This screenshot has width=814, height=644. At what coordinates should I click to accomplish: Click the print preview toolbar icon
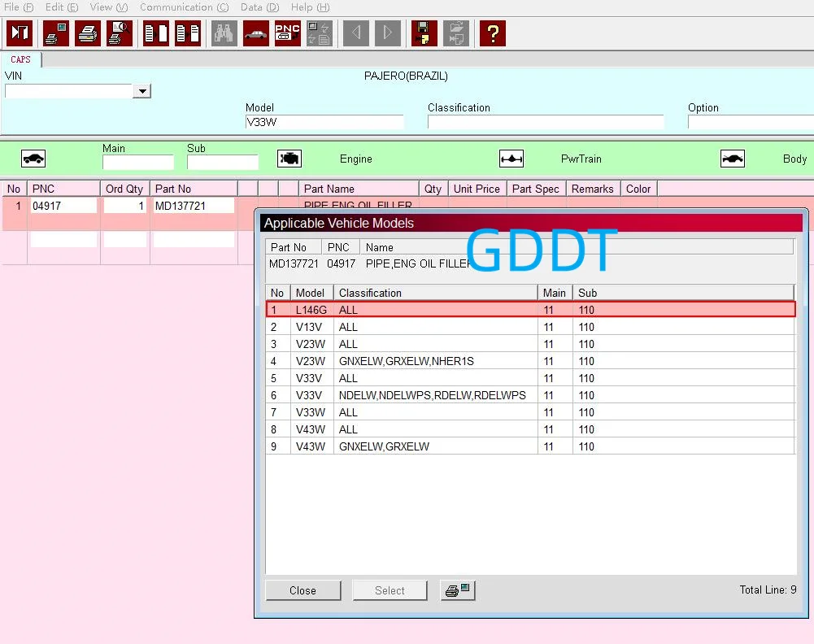click(x=120, y=33)
